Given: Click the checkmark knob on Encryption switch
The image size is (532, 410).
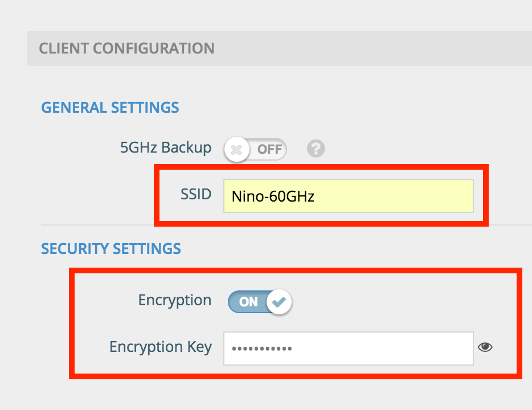Looking at the screenshot, I should coord(279,302).
